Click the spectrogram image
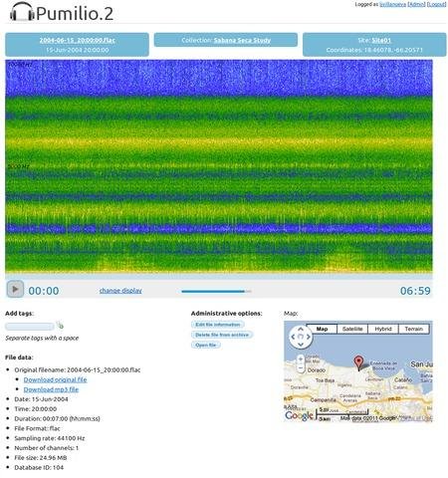Screen dimensions: 448x478 click(219, 166)
